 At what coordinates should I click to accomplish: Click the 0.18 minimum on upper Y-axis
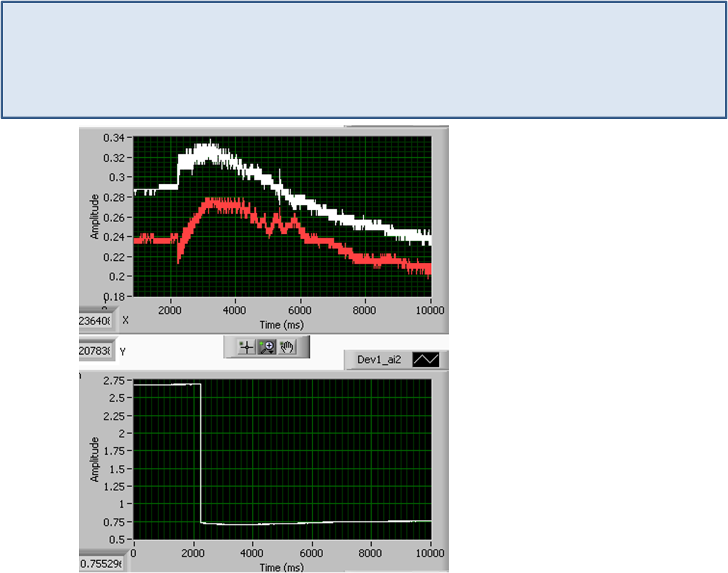tap(116, 296)
